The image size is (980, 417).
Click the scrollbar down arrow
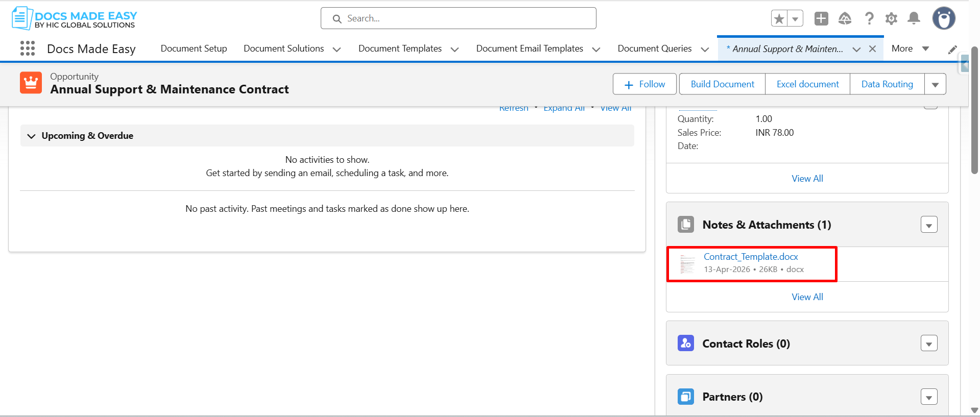(974, 410)
